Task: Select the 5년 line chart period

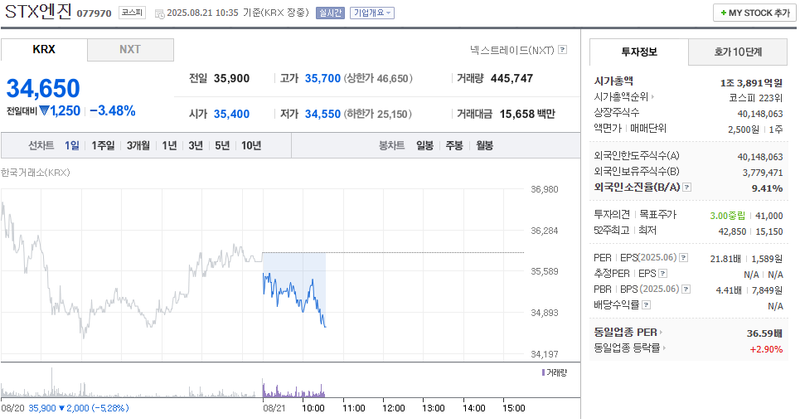Action: (x=222, y=145)
